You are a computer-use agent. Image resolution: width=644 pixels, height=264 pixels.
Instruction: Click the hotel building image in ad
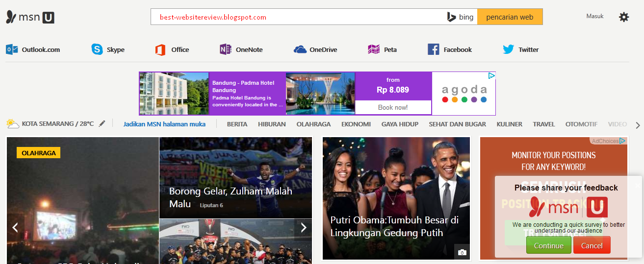click(x=174, y=94)
